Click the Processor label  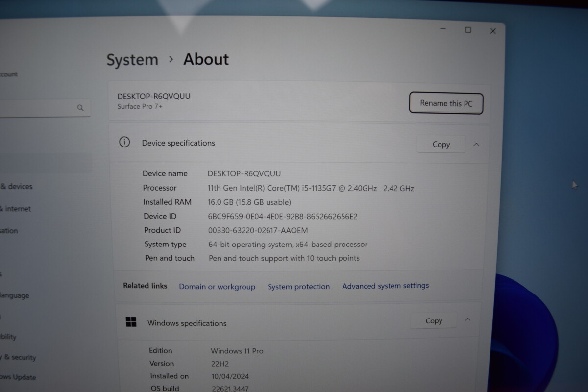160,188
